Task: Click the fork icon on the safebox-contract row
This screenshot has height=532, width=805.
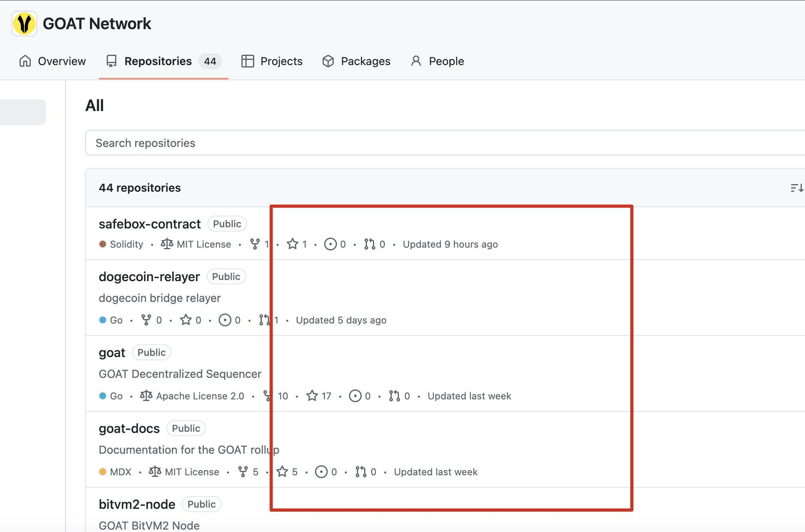Action: (255, 244)
